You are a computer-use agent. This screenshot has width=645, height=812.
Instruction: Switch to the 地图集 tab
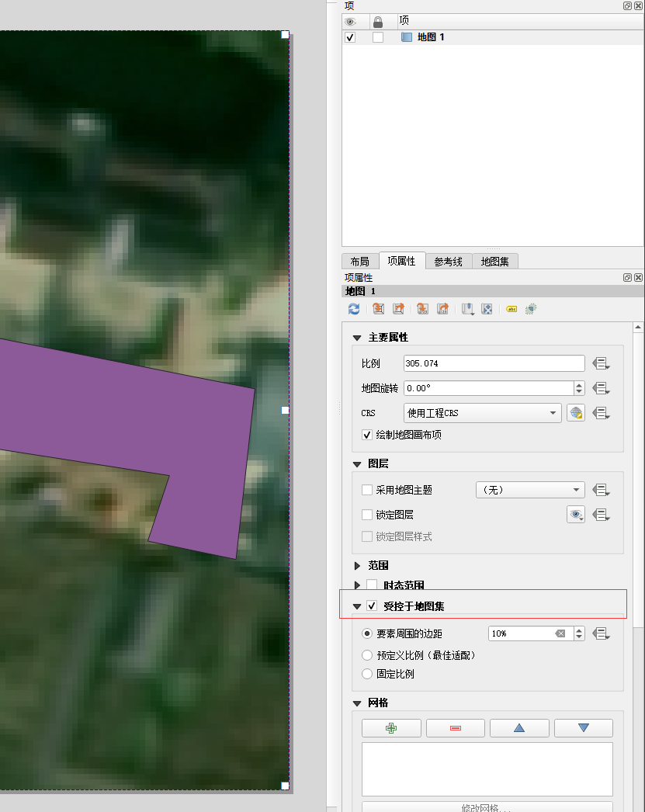(495, 261)
